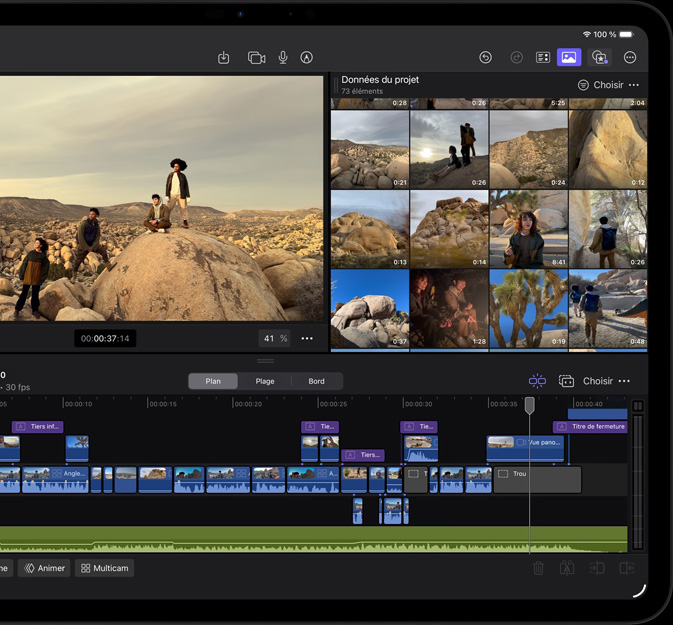The width and height of the screenshot is (673, 625).
Task: Open the Choisir filter in media browser
Action: click(x=600, y=85)
